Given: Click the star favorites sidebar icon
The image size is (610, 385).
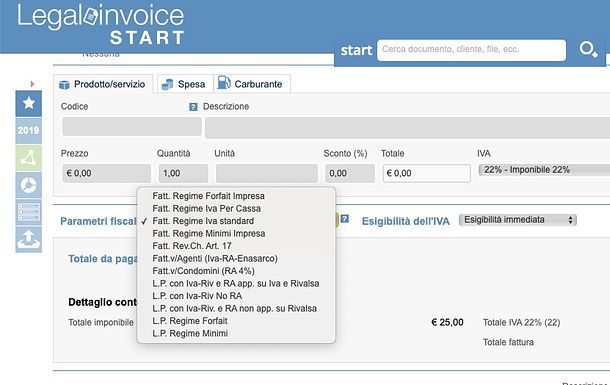Looking at the screenshot, I should pos(28,103).
